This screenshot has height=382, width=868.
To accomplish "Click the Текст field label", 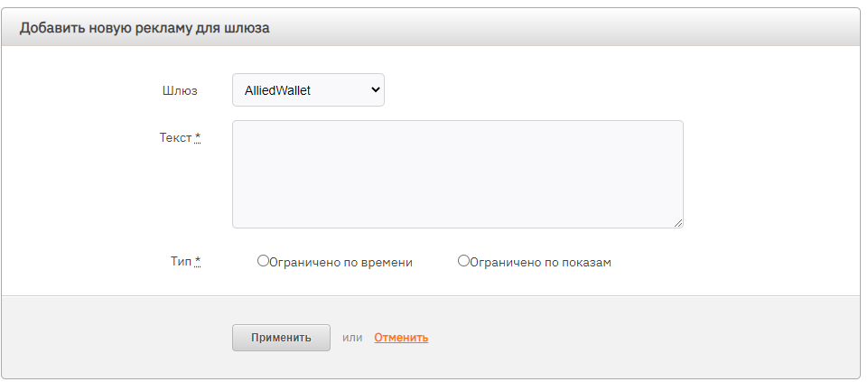I will tap(175, 138).
